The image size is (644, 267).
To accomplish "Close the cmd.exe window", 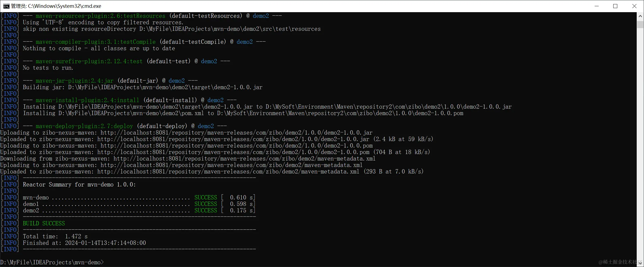I will pyautogui.click(x=634, y=6).
